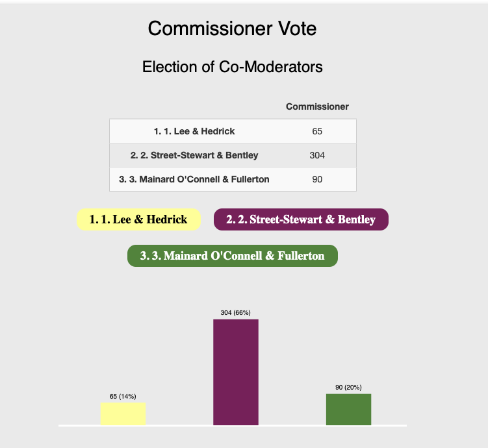This screenshot has width=488, height=448.
Task: Click the 304 (66%) data label
Action: [x=236, y=313]
